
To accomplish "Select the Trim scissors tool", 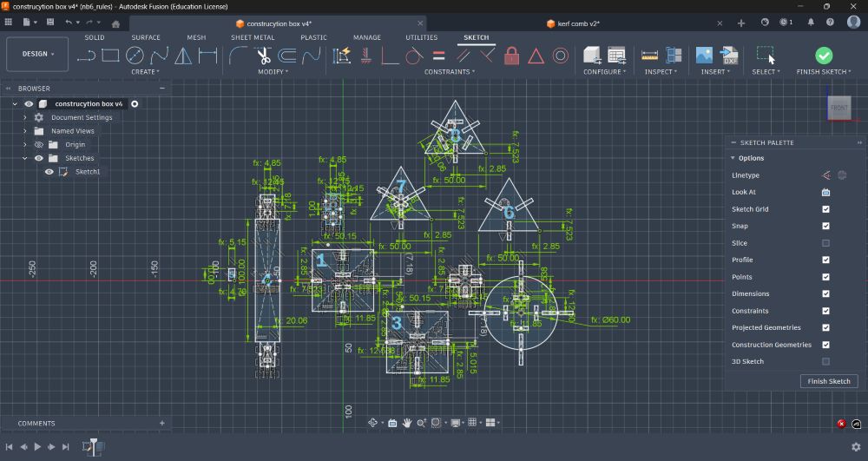I will coord(263,56).
